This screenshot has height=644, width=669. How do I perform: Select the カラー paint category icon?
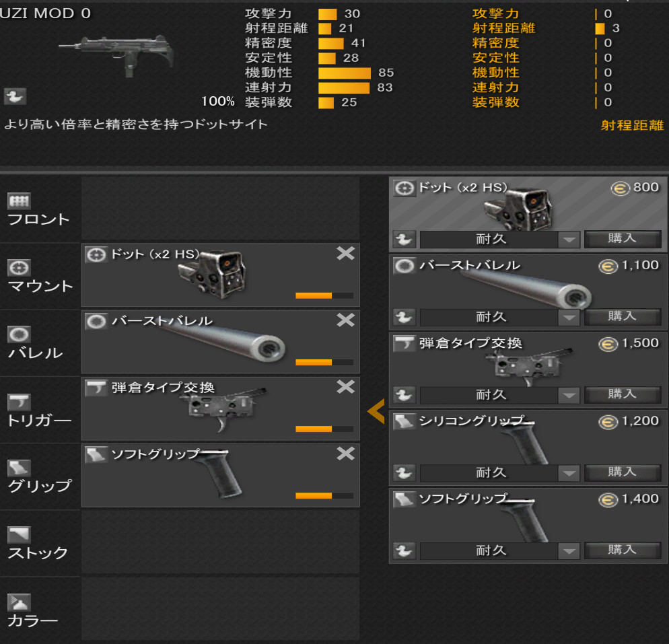click(x=19, y=602)
